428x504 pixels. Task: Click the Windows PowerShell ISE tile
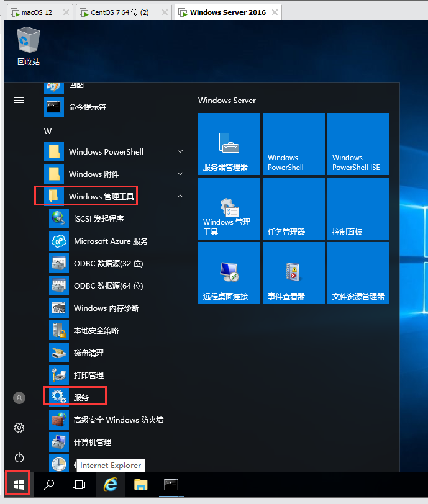click(x=358, y=144)
